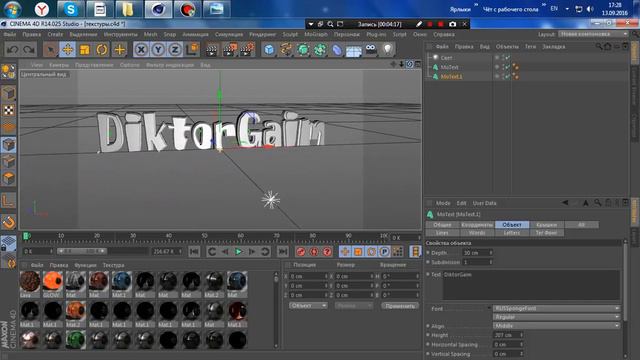Open the Font family dropdown
Screen dimensions: 640x360
tap(556, 308)
